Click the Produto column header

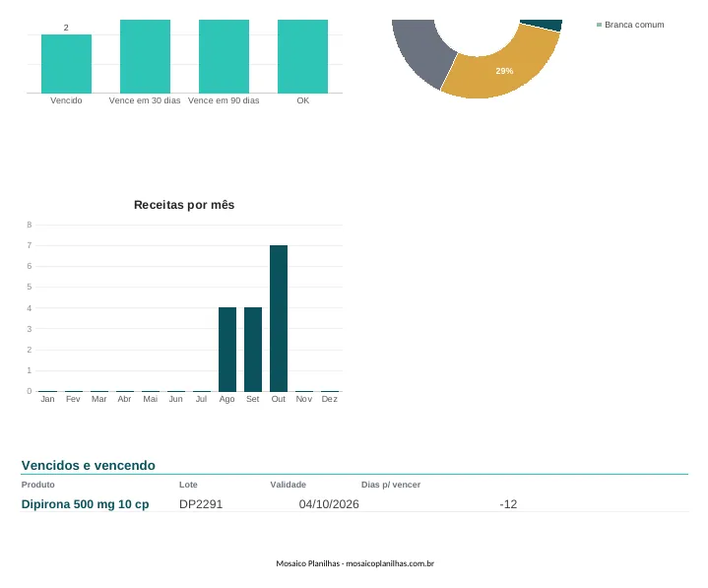(x=38, y=485)
